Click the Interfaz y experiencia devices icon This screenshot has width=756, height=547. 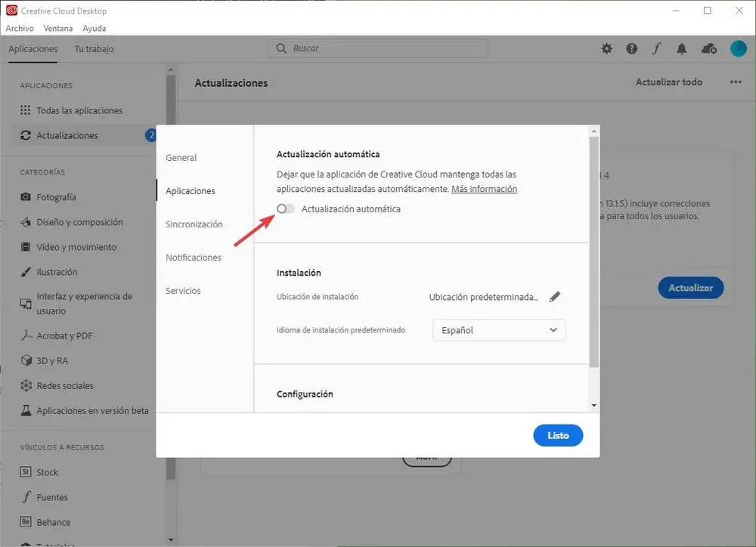pyautogui.click(x=26, y=304)
